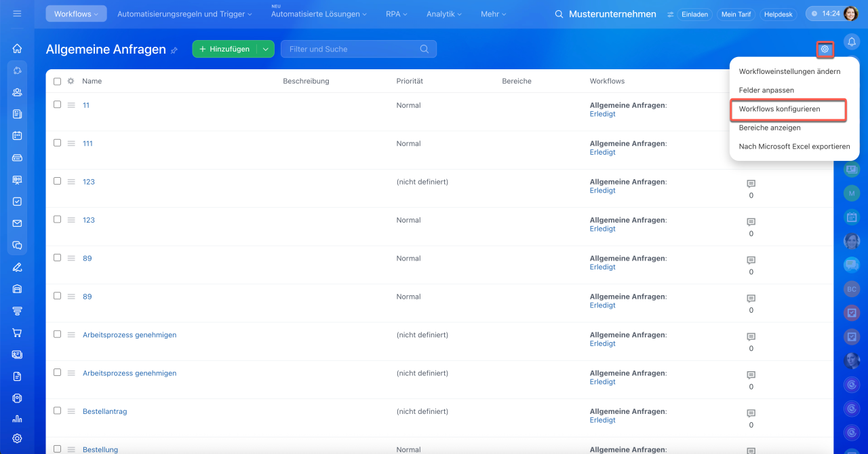
Task: Click into the Filter und Suche field
Action: [351, 49]
